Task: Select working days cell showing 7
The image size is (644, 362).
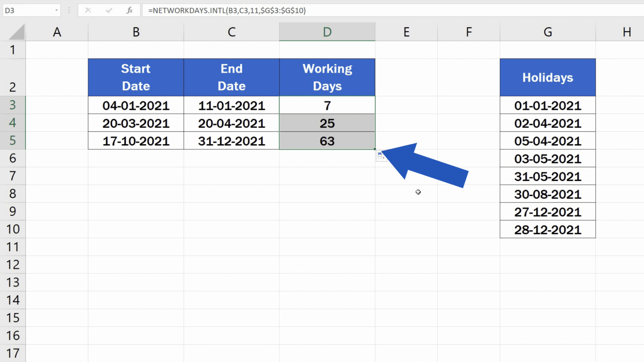Action: pos(327,105)
